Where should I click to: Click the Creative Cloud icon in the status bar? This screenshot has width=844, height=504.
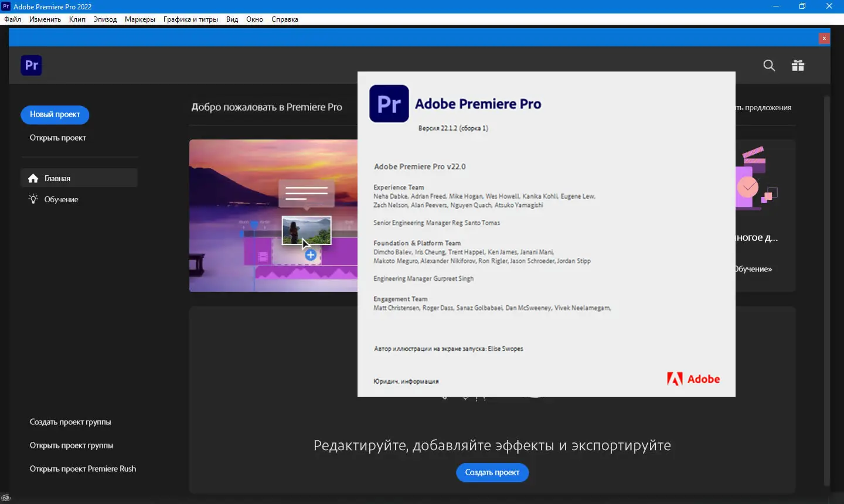6,498
